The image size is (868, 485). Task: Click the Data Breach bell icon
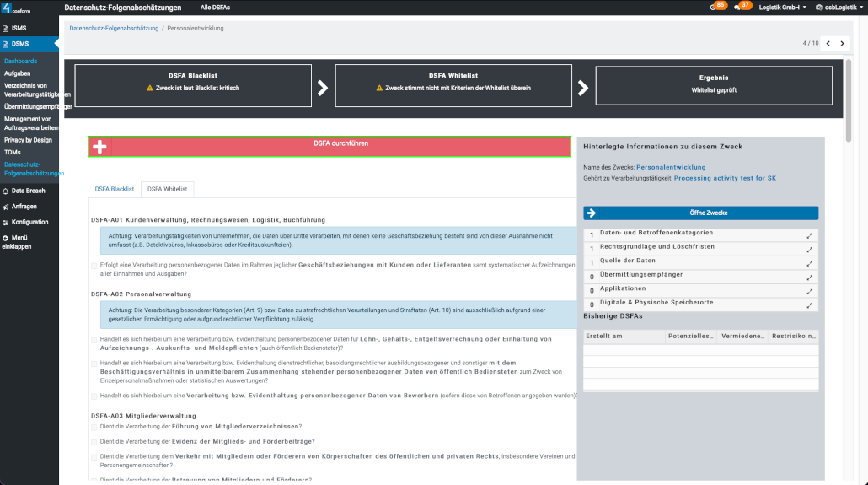pos(6,191)
